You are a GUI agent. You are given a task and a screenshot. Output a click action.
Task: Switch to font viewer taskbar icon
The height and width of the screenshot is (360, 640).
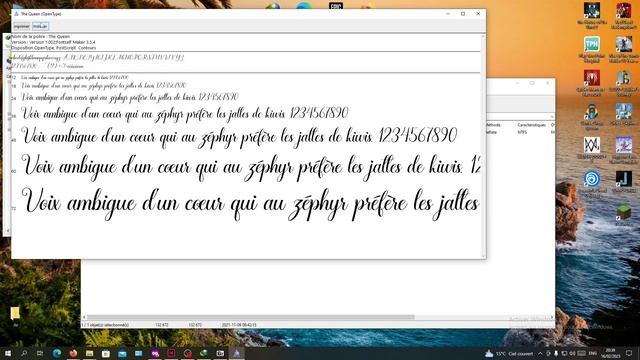coord(236,353)
